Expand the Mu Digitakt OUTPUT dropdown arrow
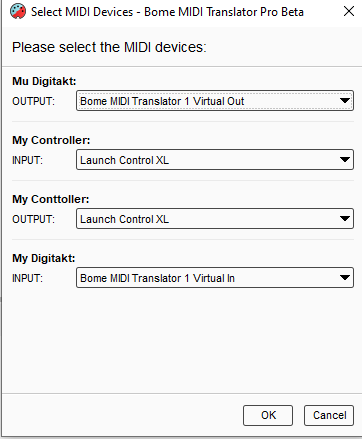Viewport: 362px width, 439px height. pos(345,101)
